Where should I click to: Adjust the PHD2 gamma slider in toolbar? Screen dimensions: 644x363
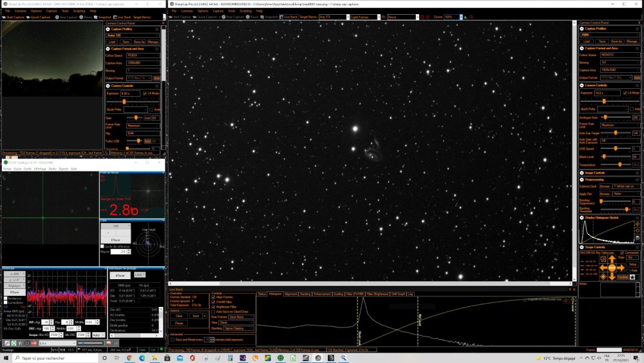click(90, 343)
